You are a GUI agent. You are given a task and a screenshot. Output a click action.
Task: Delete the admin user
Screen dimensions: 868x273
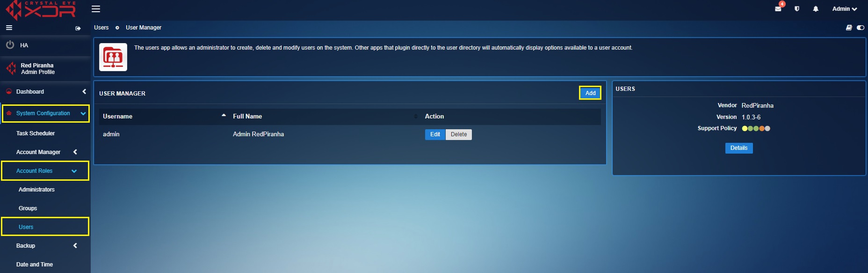[x=459, y=134]
